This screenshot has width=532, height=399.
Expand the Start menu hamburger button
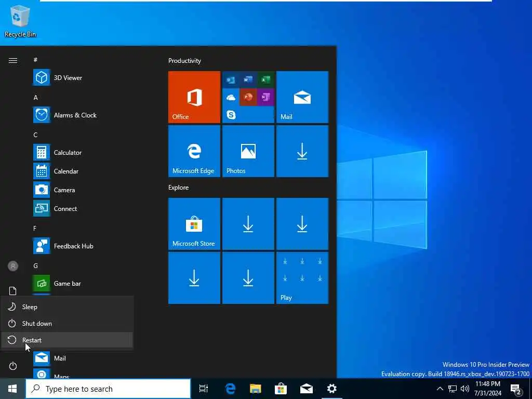tap(13, 60)
